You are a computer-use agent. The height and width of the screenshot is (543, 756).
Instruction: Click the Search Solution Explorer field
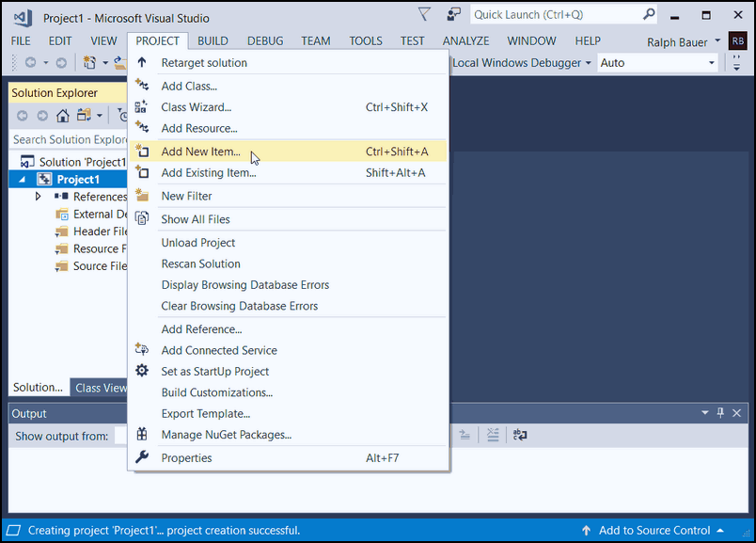(69, 139)
